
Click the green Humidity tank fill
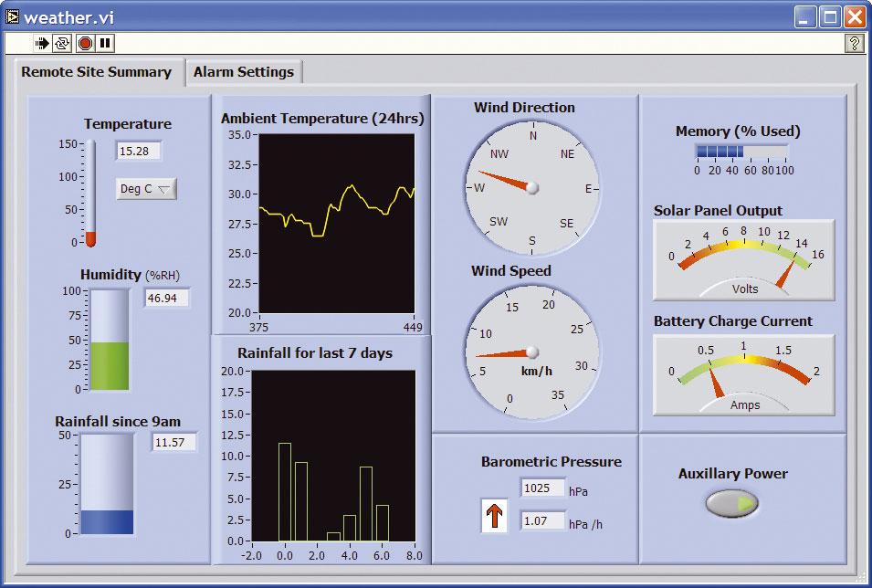tap(110, 365)
